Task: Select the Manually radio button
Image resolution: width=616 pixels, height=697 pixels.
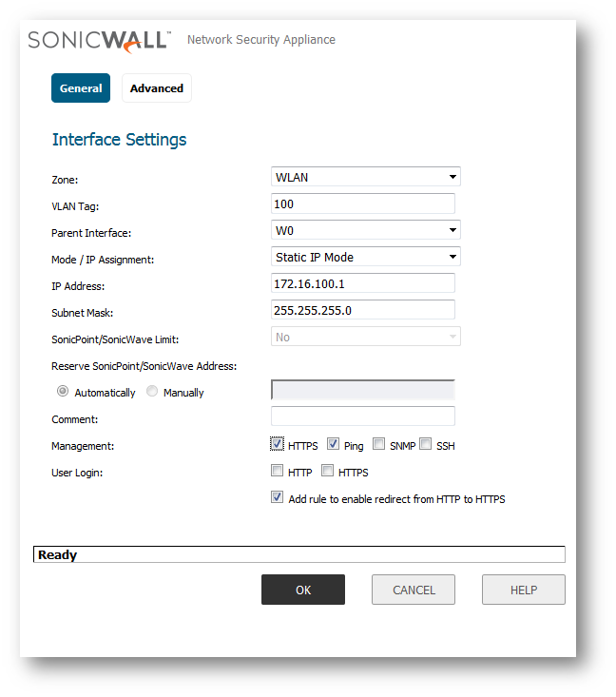Action: (152, 392)
